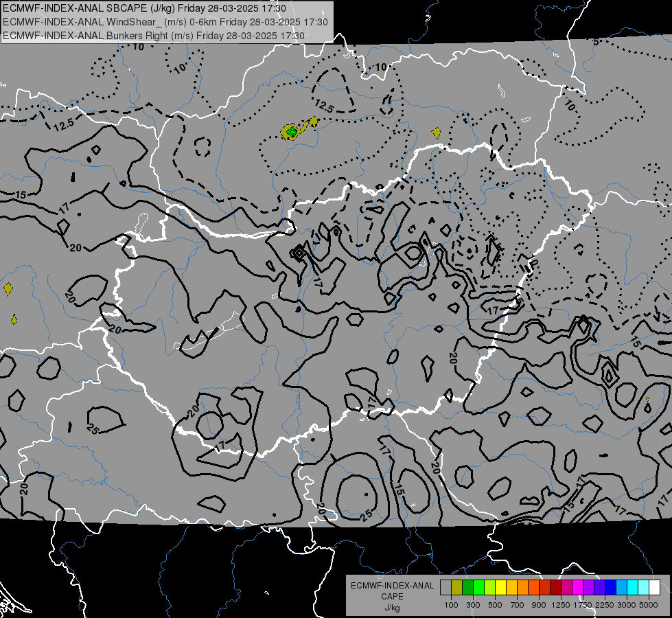Select the pink-magenta legend swatch
The width and height of the screenshot is (672, 618).
(x=566, y=588)
